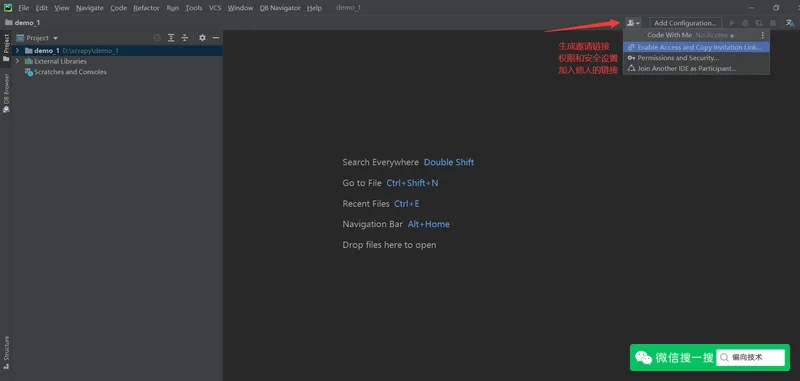
Task: Click the Run play icon in toolbar
Action: coord(732,23)
